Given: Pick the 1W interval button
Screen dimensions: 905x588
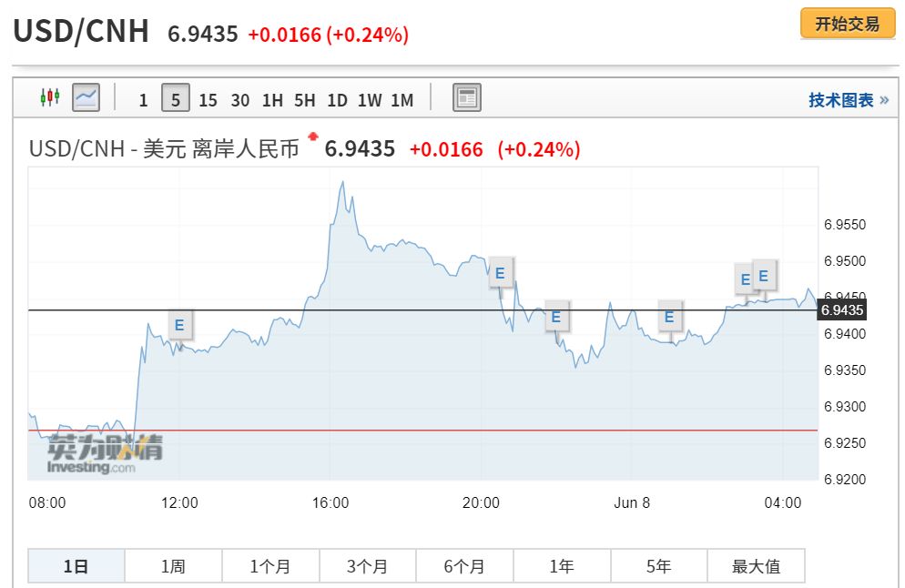Looking at the screenshot, I should tap(369, 100).
